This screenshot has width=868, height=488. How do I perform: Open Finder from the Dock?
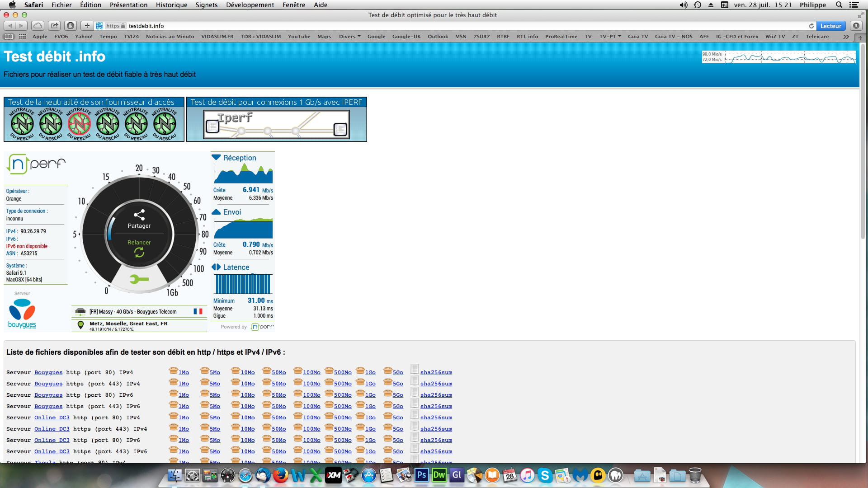point(175,475)
